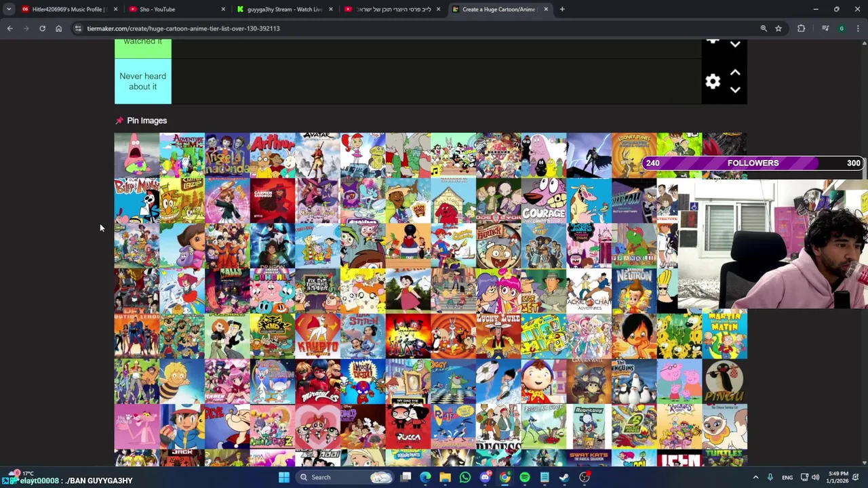Open Chrome tab search dropdown
The image size is (868, 488).
9,9
